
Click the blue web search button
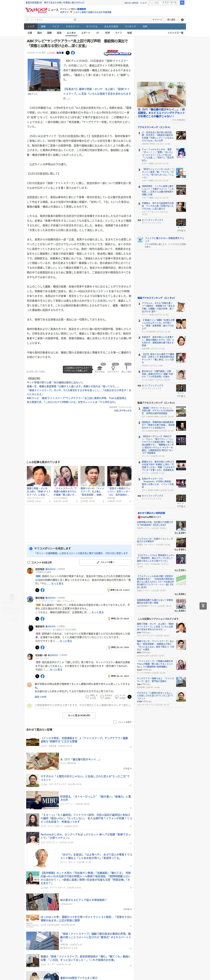click(x=182, y=3)
